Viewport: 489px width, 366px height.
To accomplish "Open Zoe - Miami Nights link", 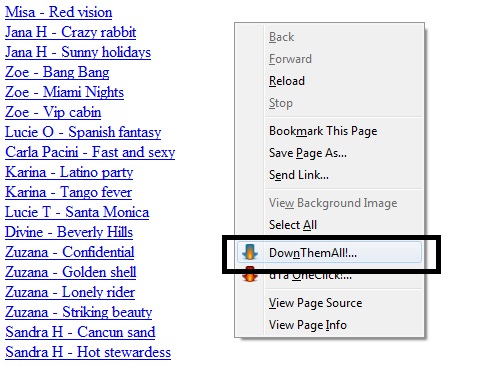I will pos(64,92).
